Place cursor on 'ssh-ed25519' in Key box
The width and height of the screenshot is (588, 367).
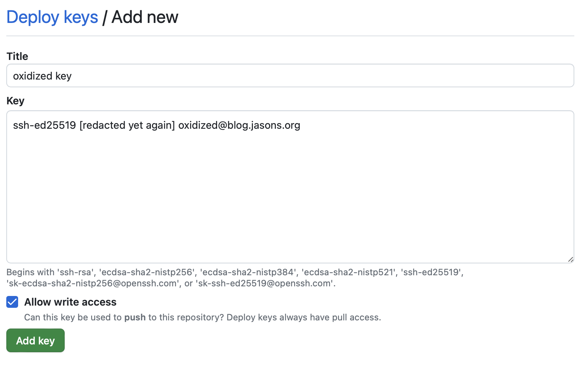44,125
